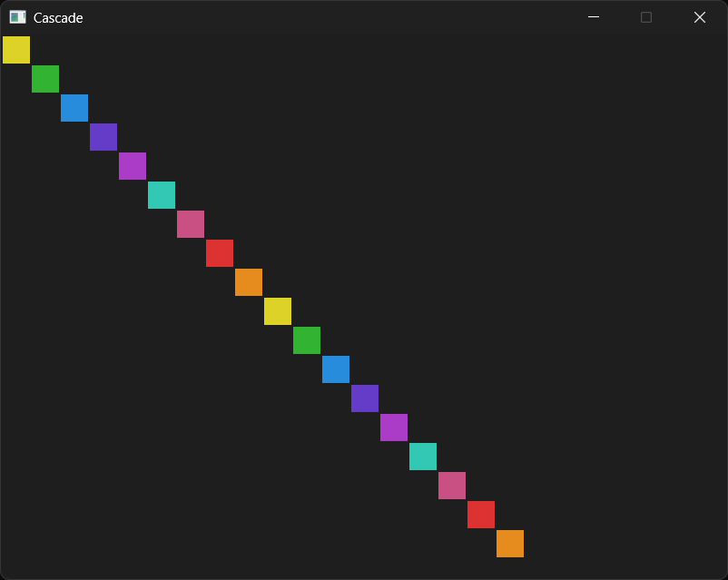The height and width of the screenshot is (580, 728).
Task: Close the Cascade window
Action: (700, 17)
